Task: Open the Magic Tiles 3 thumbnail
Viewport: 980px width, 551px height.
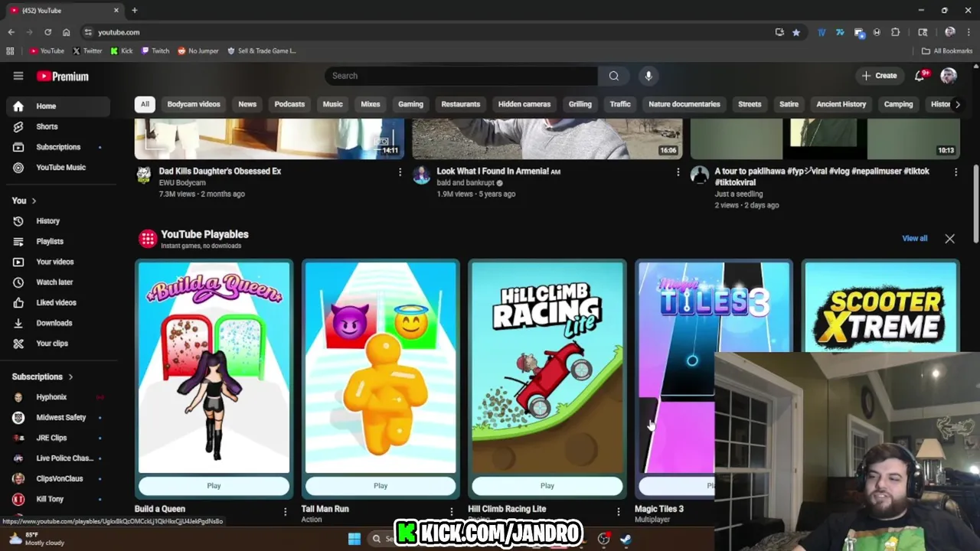Action: click(677, 367)
